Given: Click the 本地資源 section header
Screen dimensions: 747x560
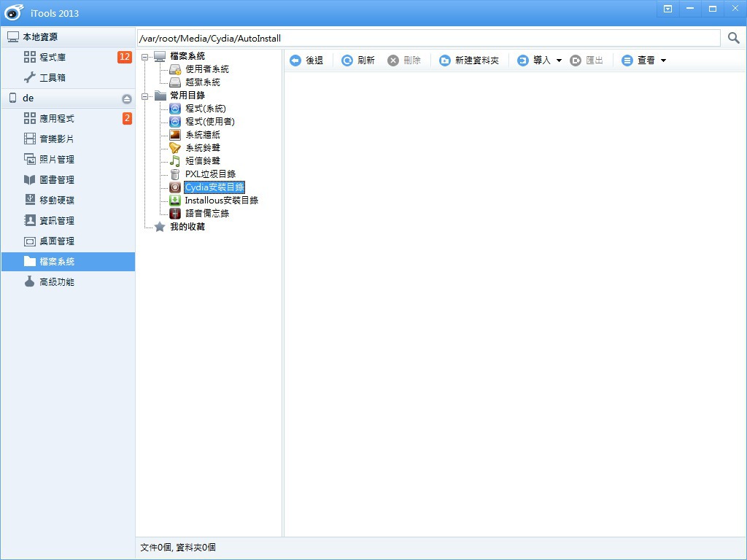Looking at the screenshot, I should (68, 36).
